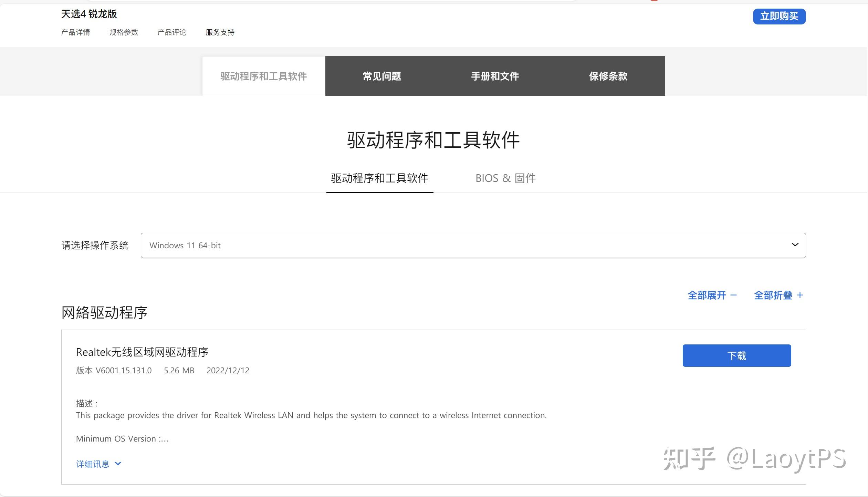Screen dimensions: 868x497
Task: Click the 立即购买 buy now button
Action: 779,16
